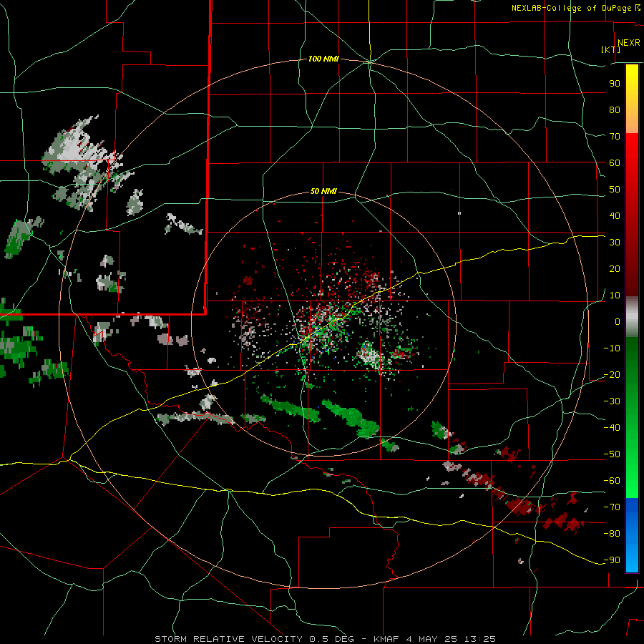Click the -30 value on velocity scale

[x=612, y=401]
